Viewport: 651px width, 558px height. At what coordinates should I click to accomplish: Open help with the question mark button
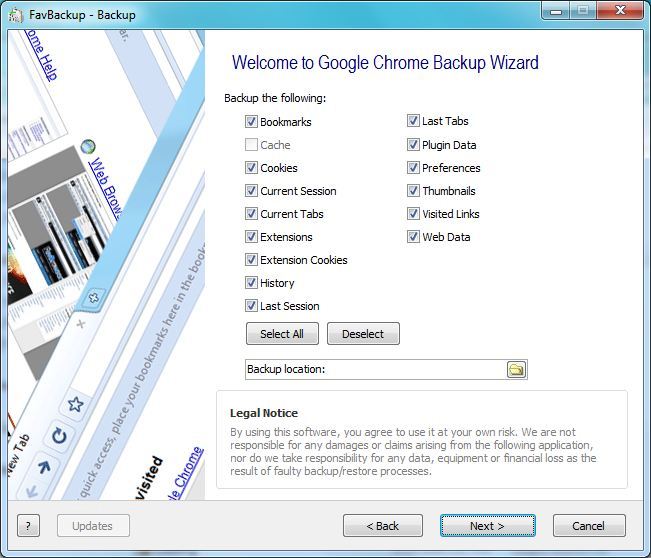(x=29, y=526)
